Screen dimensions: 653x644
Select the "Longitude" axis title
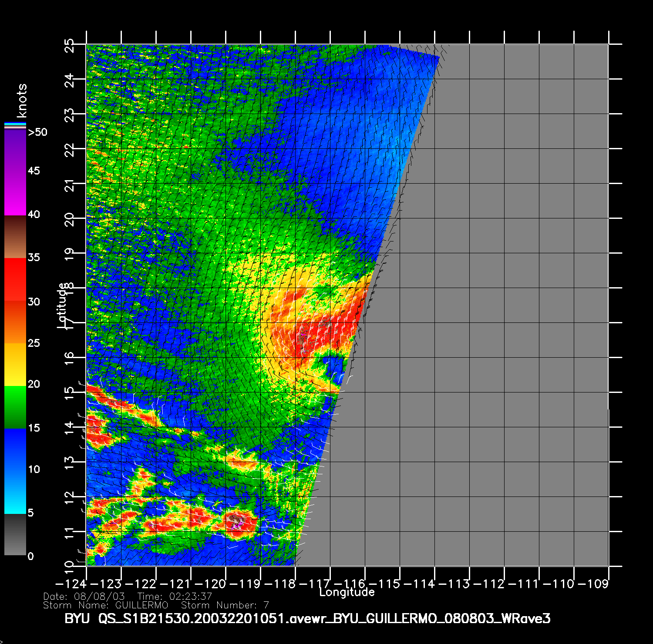pos(347,592)
